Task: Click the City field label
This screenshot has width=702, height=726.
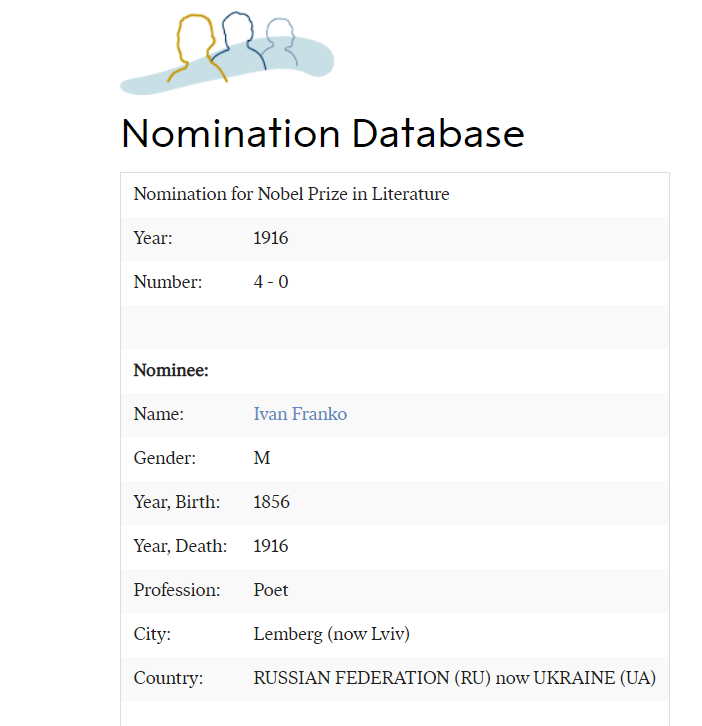Action: pos(152,634)
